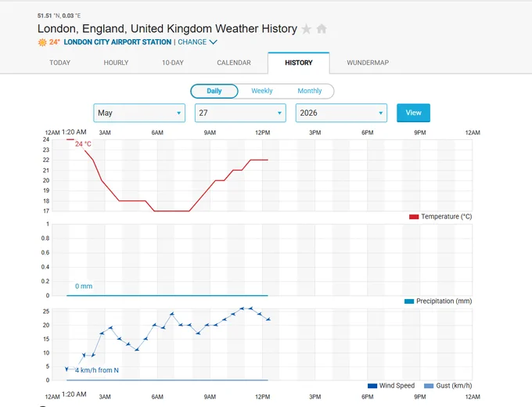532x407 pixels.
Task: Set London as home location icon
Action: click(x=322, y=29)
